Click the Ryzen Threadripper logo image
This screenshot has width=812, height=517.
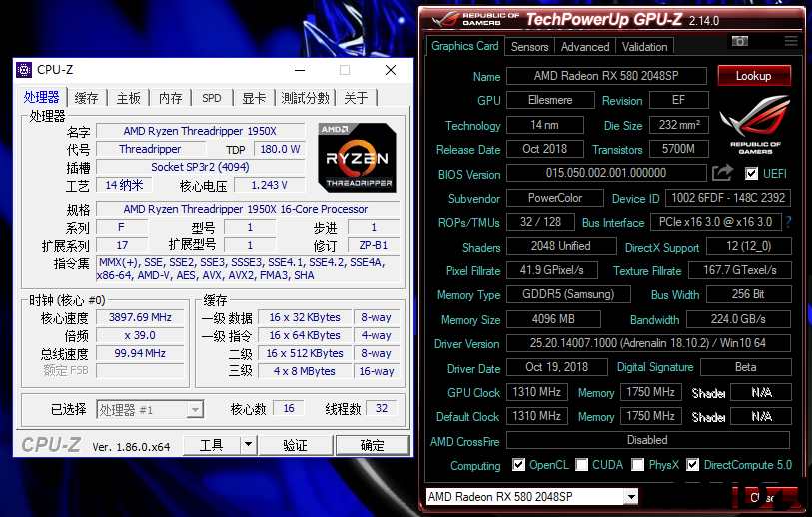click(357, 158)
